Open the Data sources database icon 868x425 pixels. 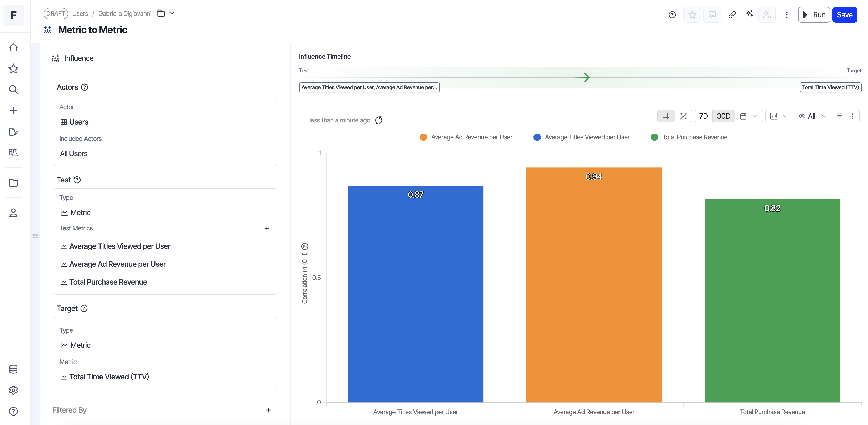coord(13,369)
